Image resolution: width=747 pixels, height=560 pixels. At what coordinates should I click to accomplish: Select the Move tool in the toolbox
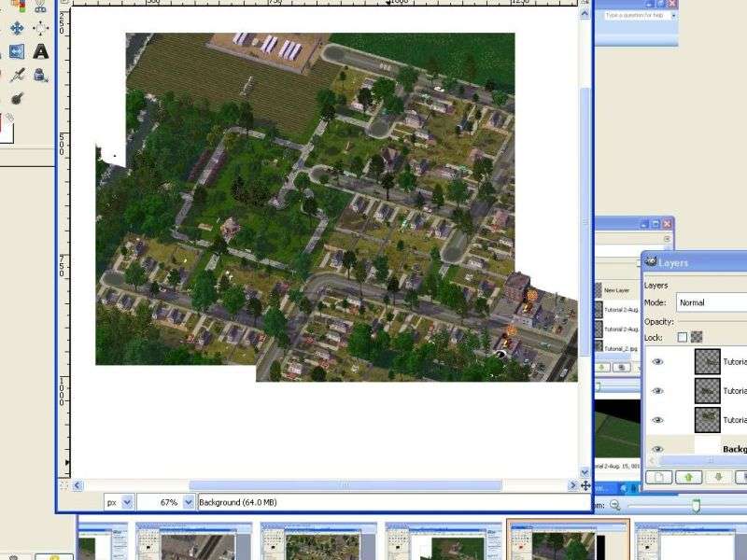click(x=17, y=28)
